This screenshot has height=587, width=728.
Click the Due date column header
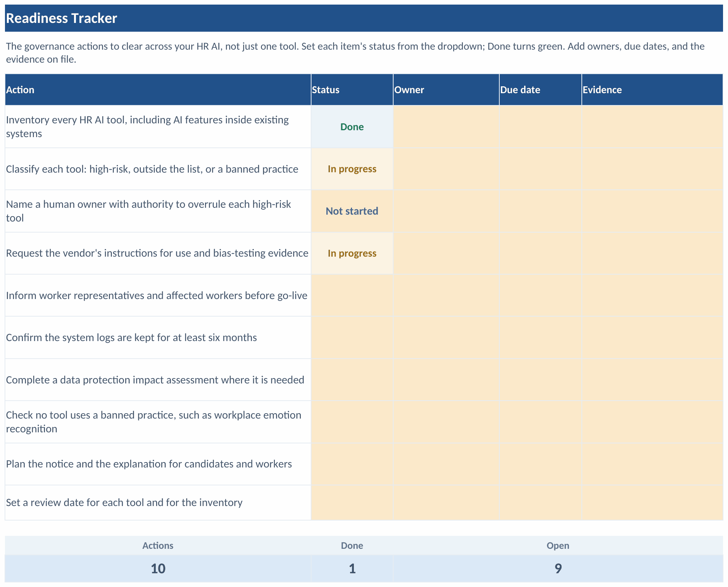point(541,90)
